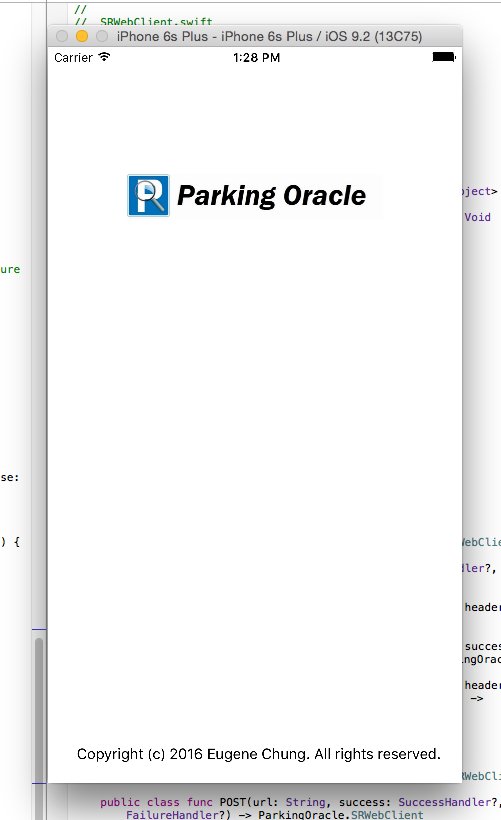
Task: Click the Carrier label in the status bar
Action: click(73, 58)
